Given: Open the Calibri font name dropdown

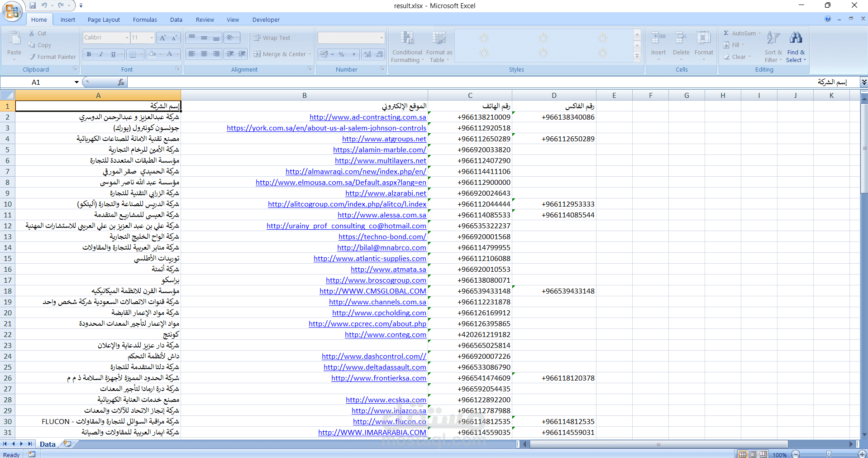Looking at the screenshot, I should [127, 38].
